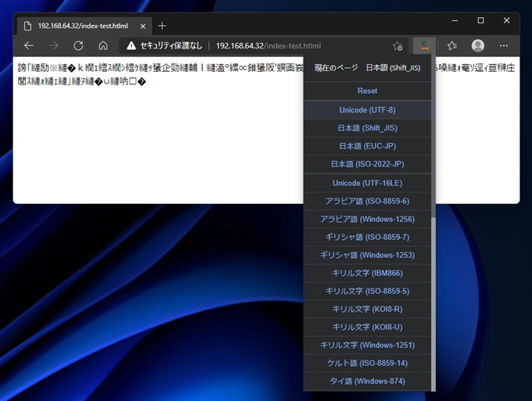Screen dimensions: 532x401
Task: Click the security warning triangle icon
Action: tap(131, 46)
